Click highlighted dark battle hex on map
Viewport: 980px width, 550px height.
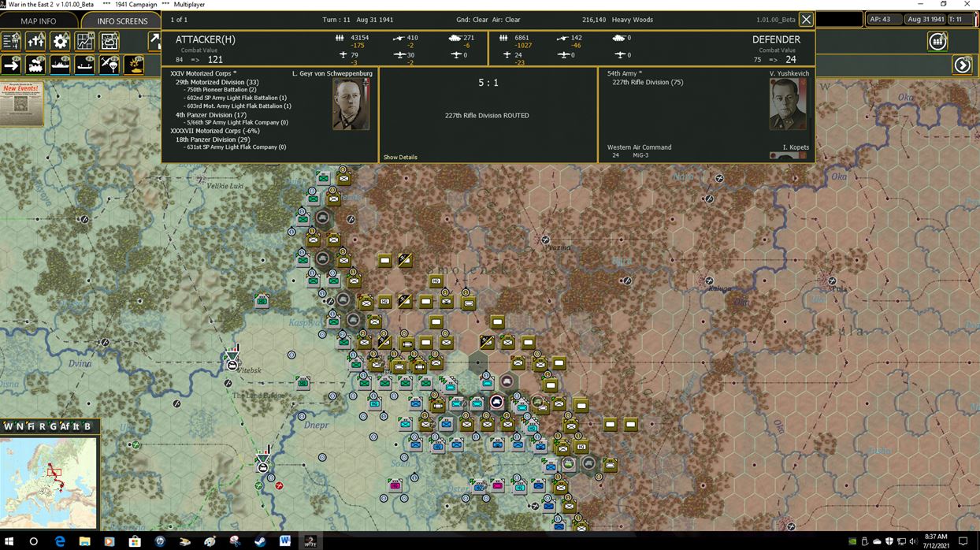click(x=477, y=362)
